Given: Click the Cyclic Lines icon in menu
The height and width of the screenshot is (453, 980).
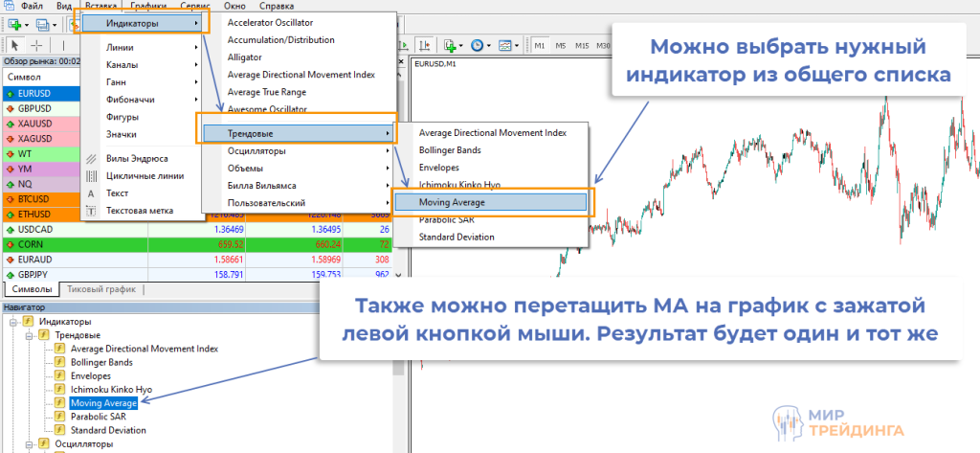Looking at the screenshot, I should tap(92, 176).
